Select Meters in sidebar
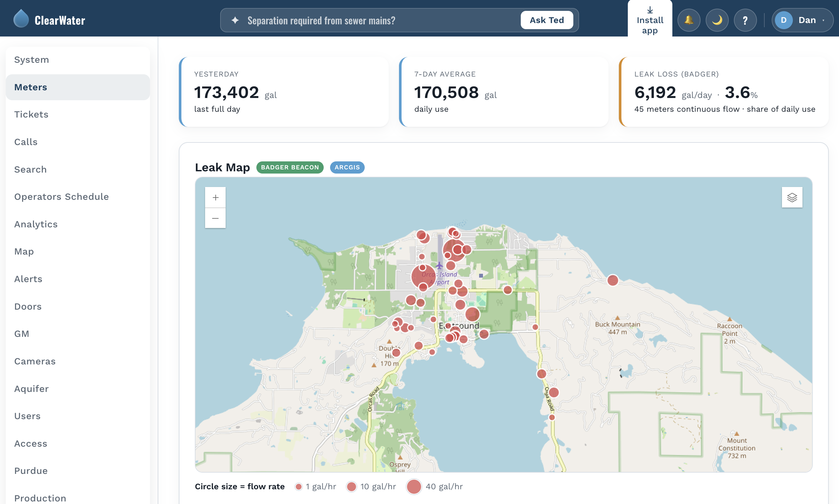The width and height of the screenshot is (839, 504). click(78, 87)
